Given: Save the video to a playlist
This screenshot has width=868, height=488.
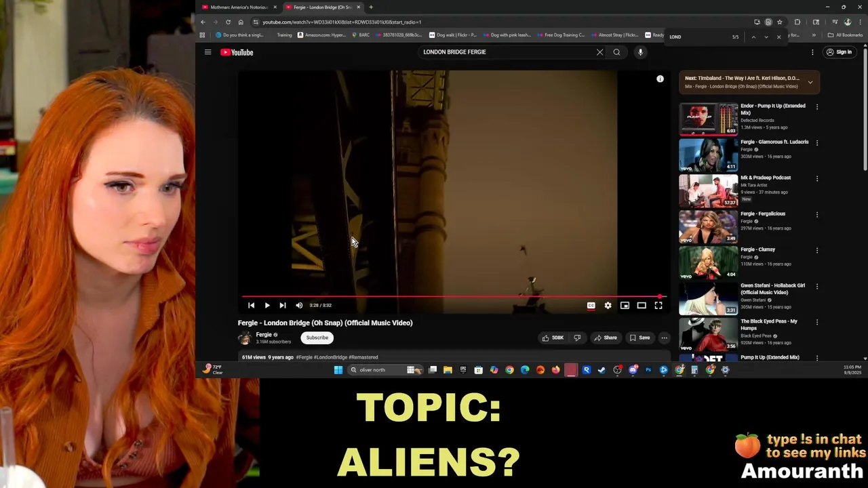Looking at the screenshot, I should [x=639, y=338].
